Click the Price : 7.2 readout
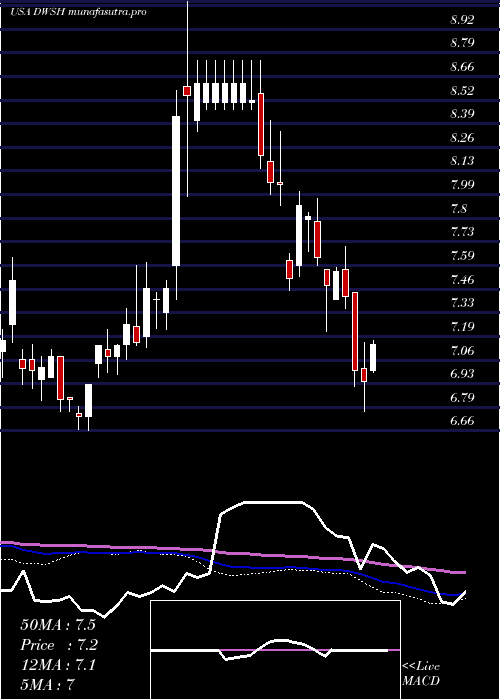 point(59,645)
